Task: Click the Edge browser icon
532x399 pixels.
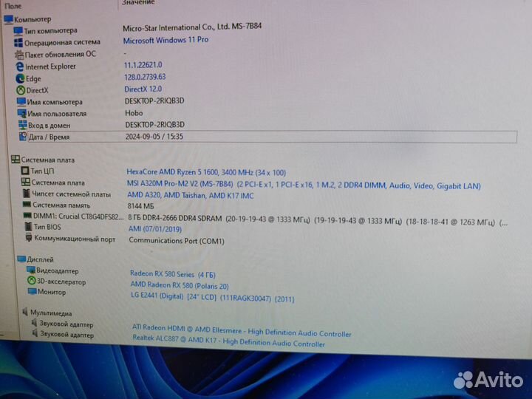Action: (x=21, y=79)
